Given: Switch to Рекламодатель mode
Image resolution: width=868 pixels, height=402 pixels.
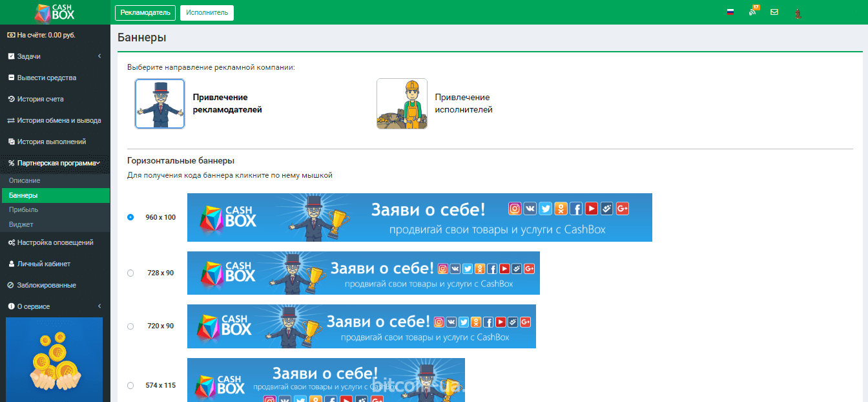Looking at the screenshot, I should (x=145, y=12).
